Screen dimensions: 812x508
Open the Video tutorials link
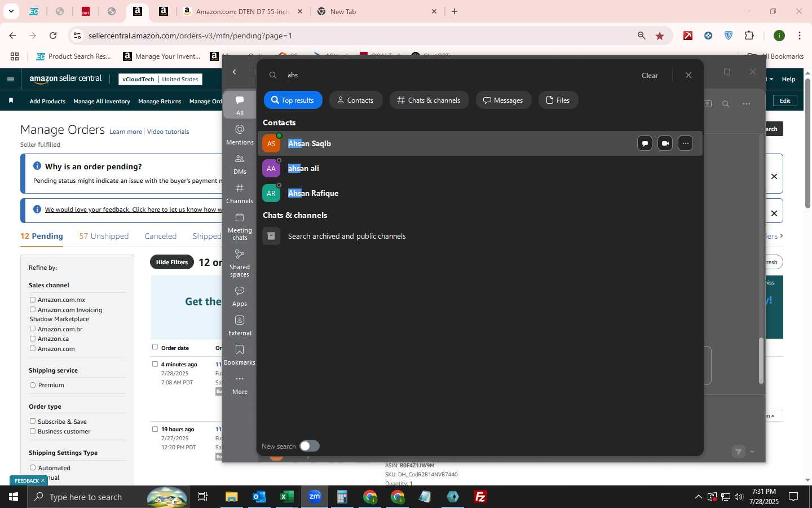coord(168,132)
